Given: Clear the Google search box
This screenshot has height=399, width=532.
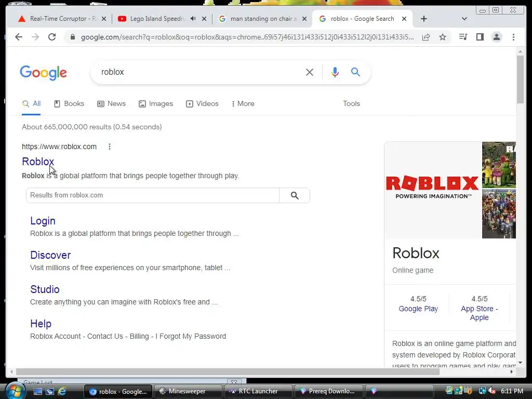Looking at the screenshot, I should click(x=310, y=72).
